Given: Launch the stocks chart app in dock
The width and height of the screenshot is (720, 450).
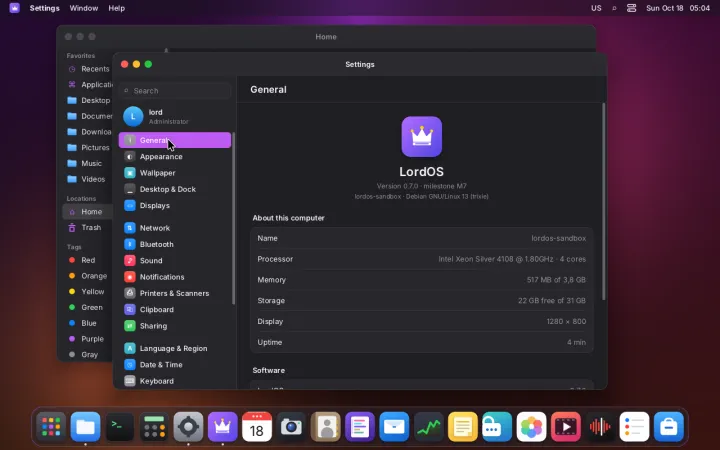Looking at the screenshot, I should click(x=428, y=427).
